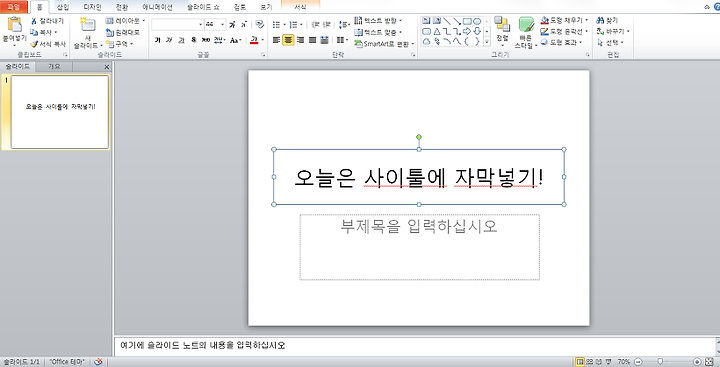The width and height of the screenshot is (720, 367).
Task: Click the Arrange (정렬) button
Action: tap(502, 32)
